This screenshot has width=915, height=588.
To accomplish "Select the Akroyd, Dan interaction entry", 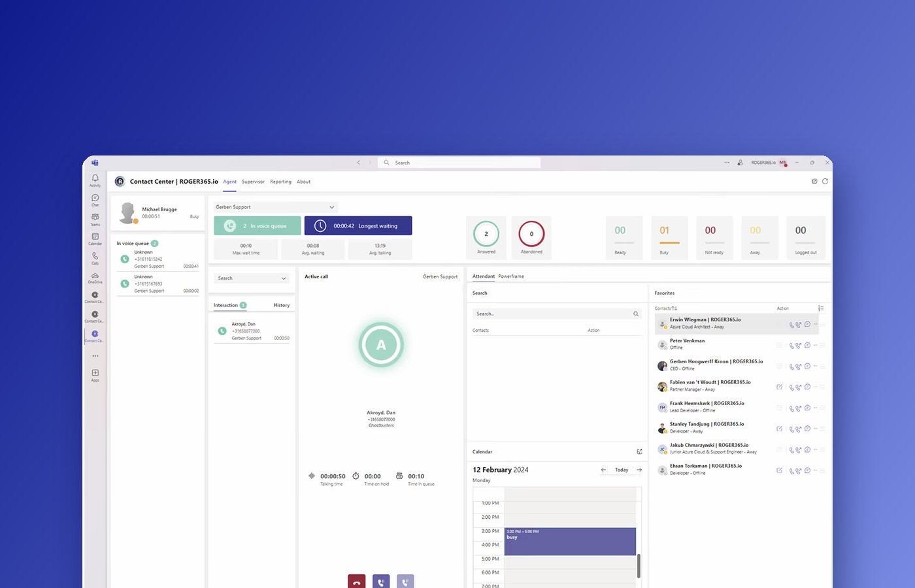I will (x=252, y=331).
